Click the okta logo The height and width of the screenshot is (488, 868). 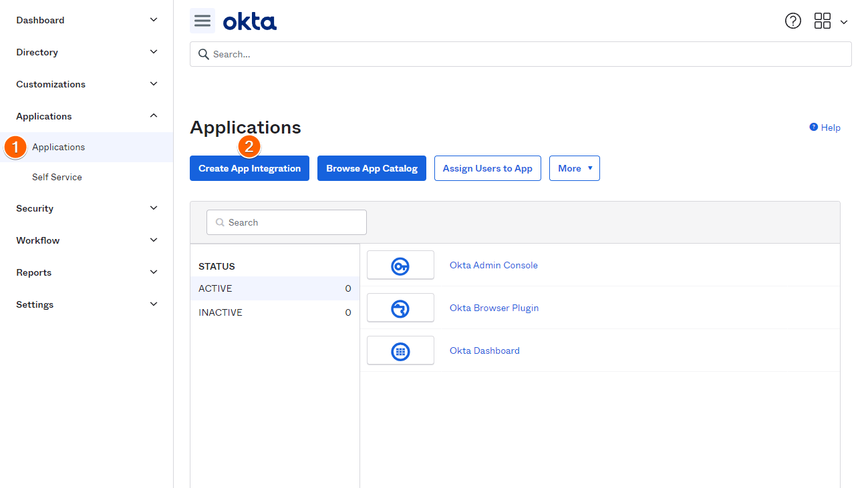pyautogui.click(x=250, y=21)
